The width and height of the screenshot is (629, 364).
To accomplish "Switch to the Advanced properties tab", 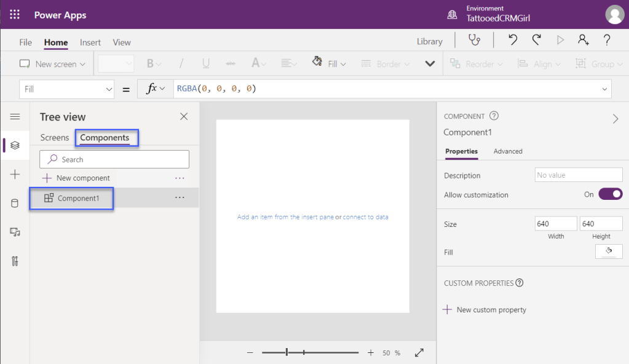I will [508, 151].
